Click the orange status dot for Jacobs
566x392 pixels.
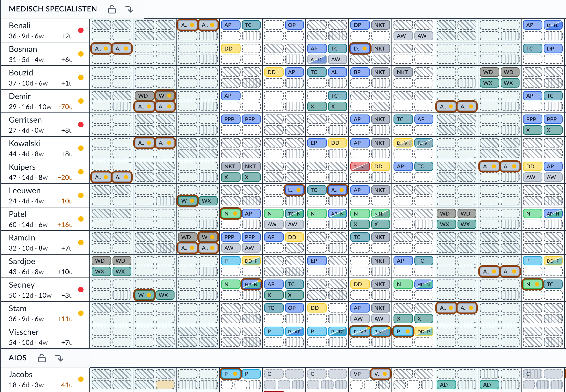click(x=81, y=379)
